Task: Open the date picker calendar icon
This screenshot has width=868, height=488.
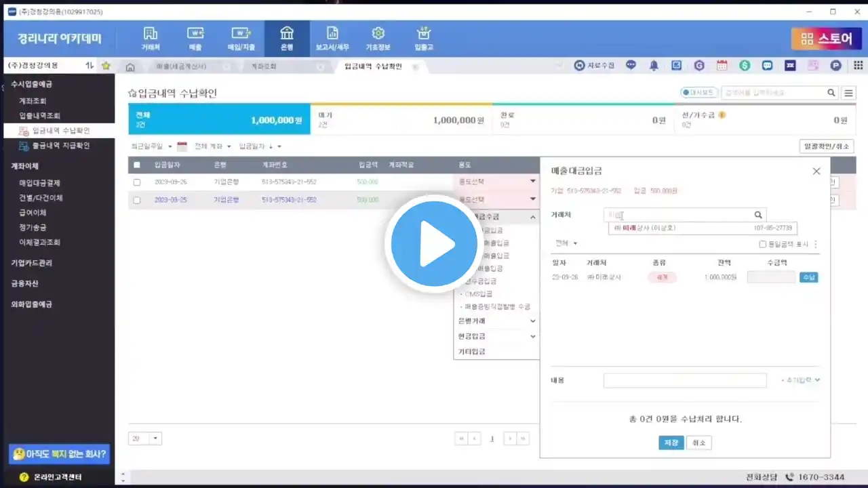Action: click(x=182, y=146)
